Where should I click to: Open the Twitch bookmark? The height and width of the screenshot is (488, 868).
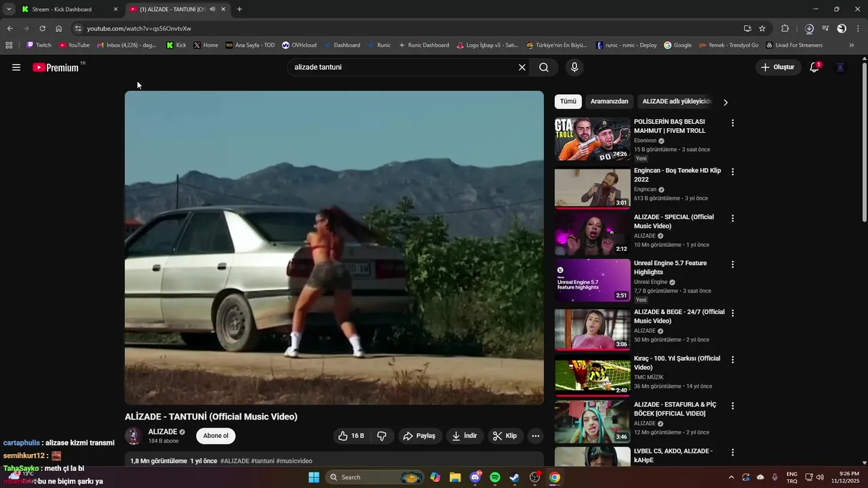click(39, 45)
